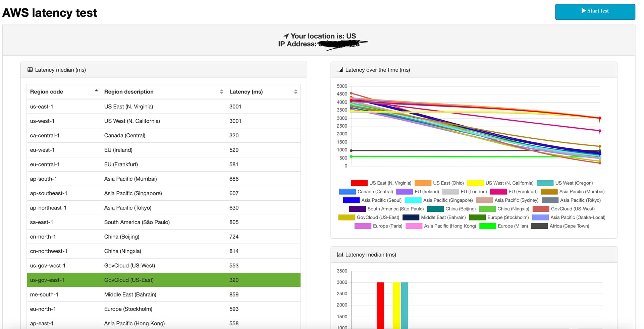
Task: Toggle Asia Pacific (Singapore) cyan legend swatch
Action: click(x=413, y=200)
